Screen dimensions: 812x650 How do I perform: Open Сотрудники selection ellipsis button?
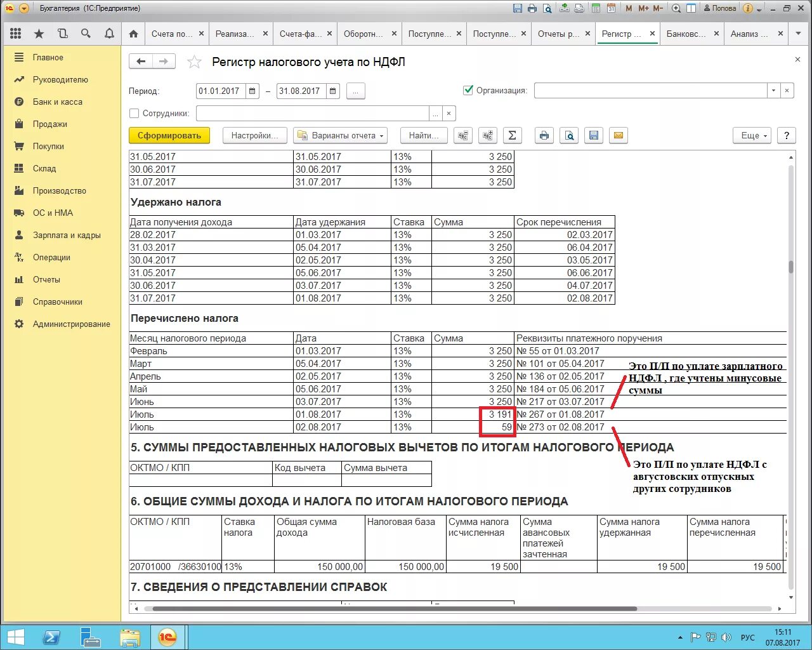pyautogui.click(x=435, y=114)
